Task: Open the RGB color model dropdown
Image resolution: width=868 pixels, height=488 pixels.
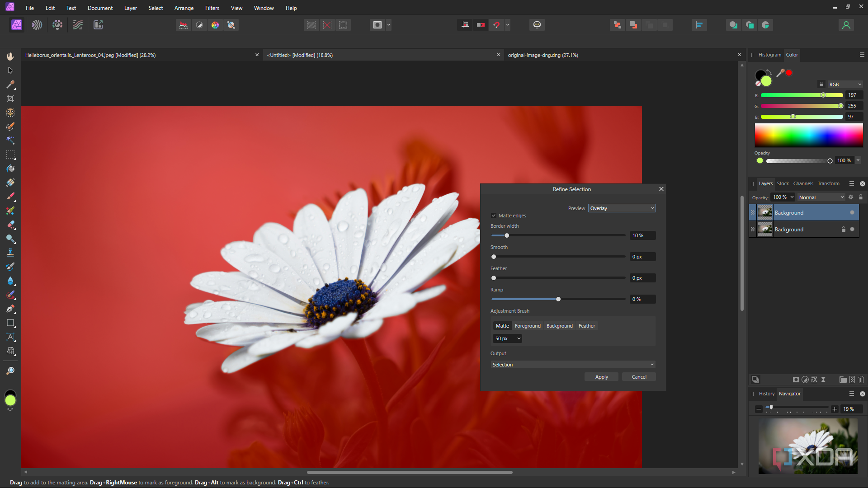Action: [845, 84]
